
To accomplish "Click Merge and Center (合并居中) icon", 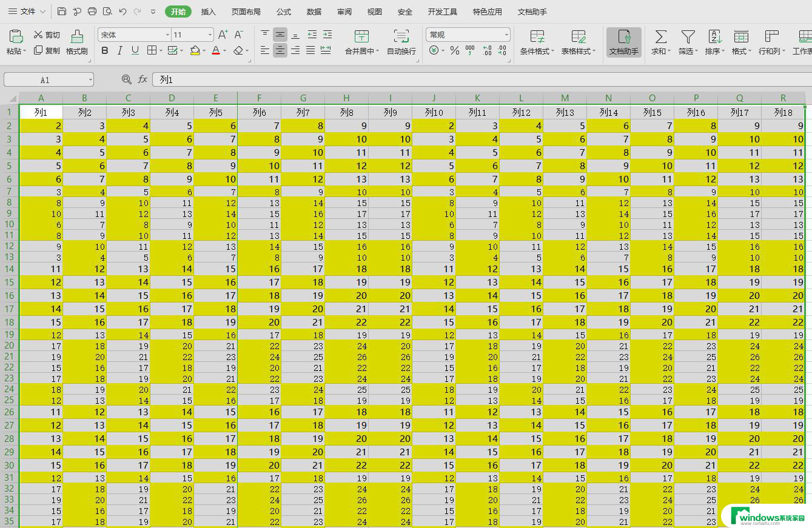I will coord(361,36).
